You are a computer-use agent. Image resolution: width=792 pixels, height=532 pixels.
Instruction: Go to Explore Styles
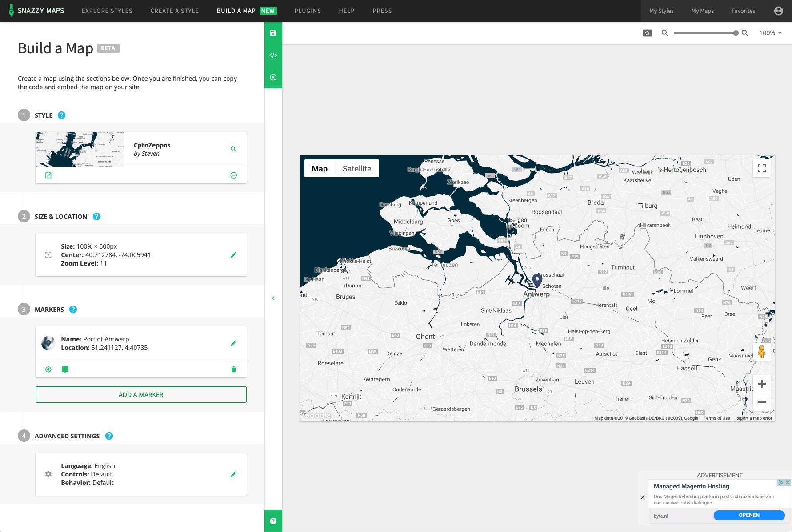[x=107, y=11]
